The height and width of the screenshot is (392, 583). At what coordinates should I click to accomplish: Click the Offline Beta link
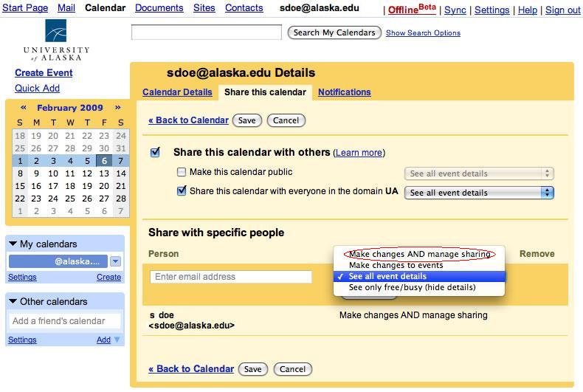point(412,10)
